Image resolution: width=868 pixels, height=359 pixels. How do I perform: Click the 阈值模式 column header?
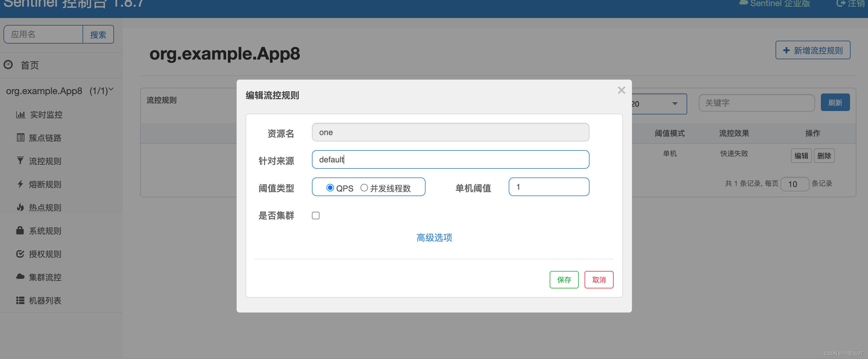point(669,133)
